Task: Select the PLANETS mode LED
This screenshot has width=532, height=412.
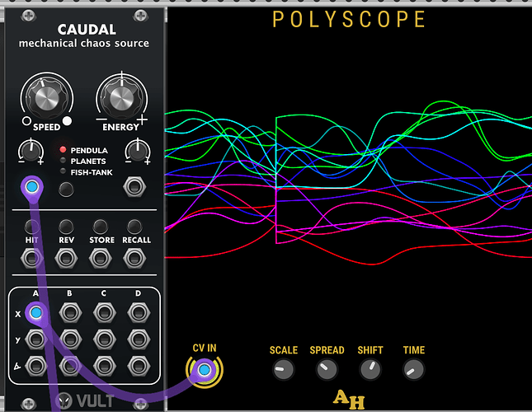Action: pos(63,160)
